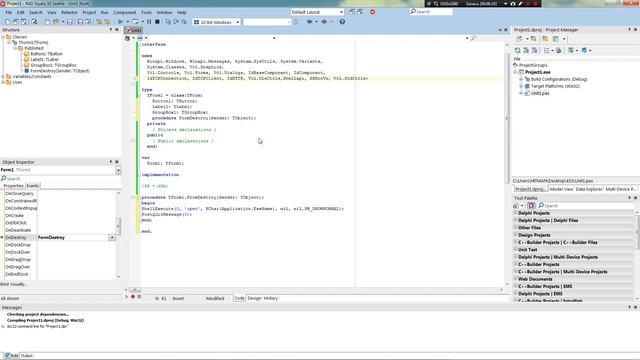
Task: Open the Default Layout dropdown
Action: click(x=341, y=12)
